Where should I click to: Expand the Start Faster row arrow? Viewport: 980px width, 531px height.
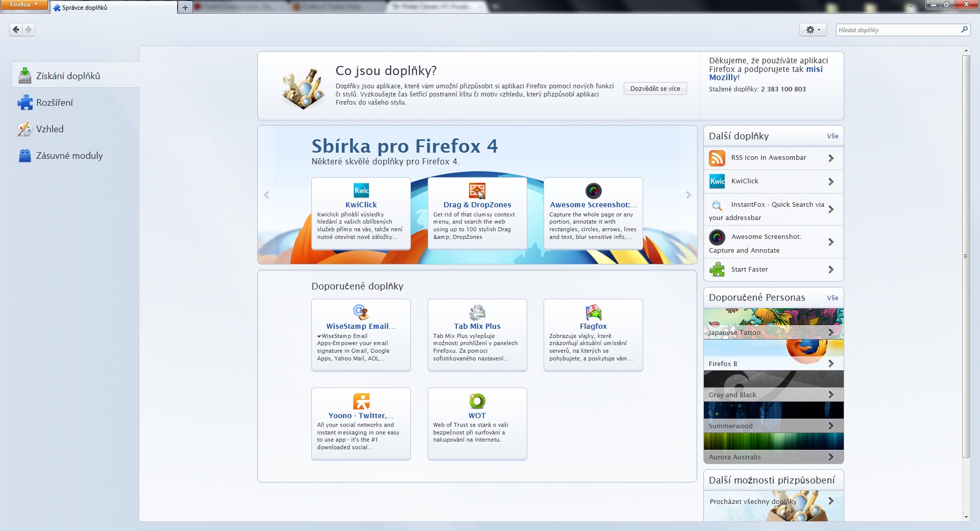point(831,270)
